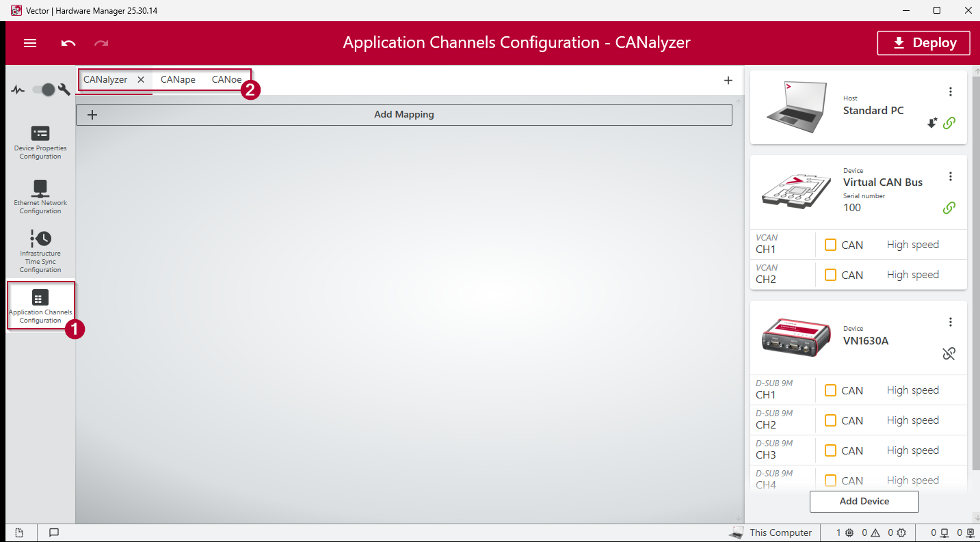Click the green link icon on Virtual CAN Bus
Screen dimensions: 980x542
click(949, 208)
